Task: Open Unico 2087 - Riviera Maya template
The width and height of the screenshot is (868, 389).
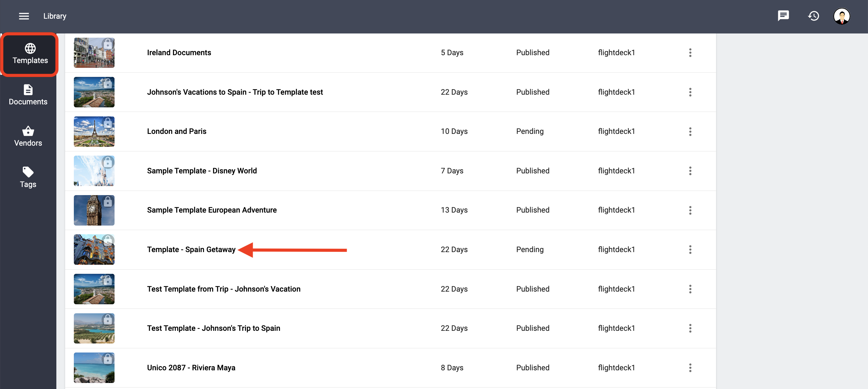Action: 191,368
